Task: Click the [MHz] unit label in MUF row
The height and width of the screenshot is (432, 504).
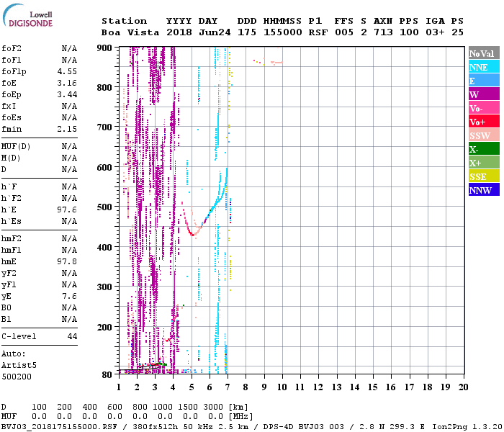Action: [240, 416]
